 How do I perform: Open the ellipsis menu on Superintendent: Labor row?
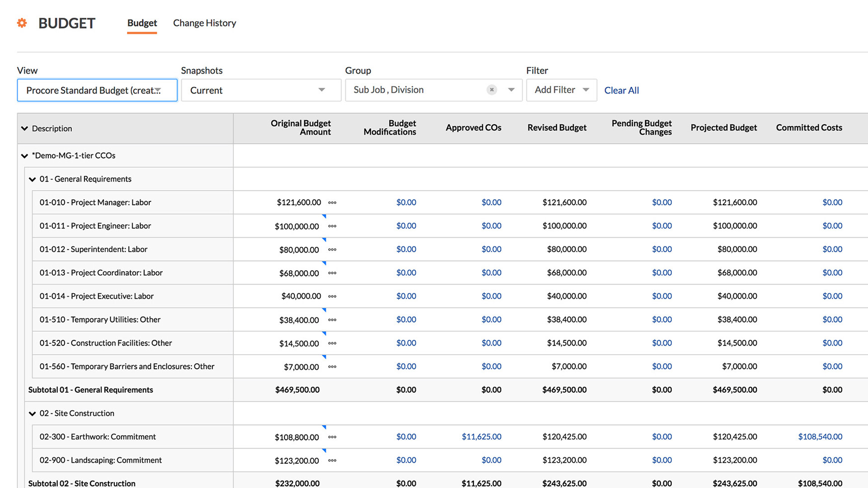[332, 250]
